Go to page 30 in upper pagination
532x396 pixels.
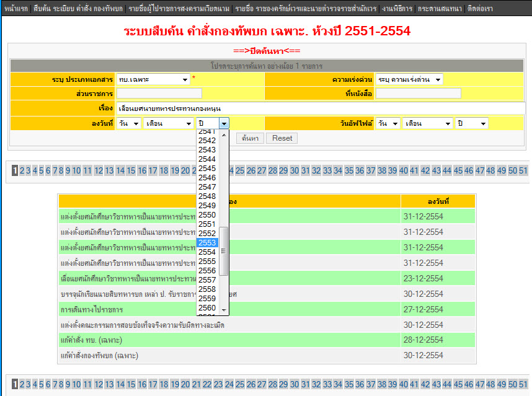[295, 170]
